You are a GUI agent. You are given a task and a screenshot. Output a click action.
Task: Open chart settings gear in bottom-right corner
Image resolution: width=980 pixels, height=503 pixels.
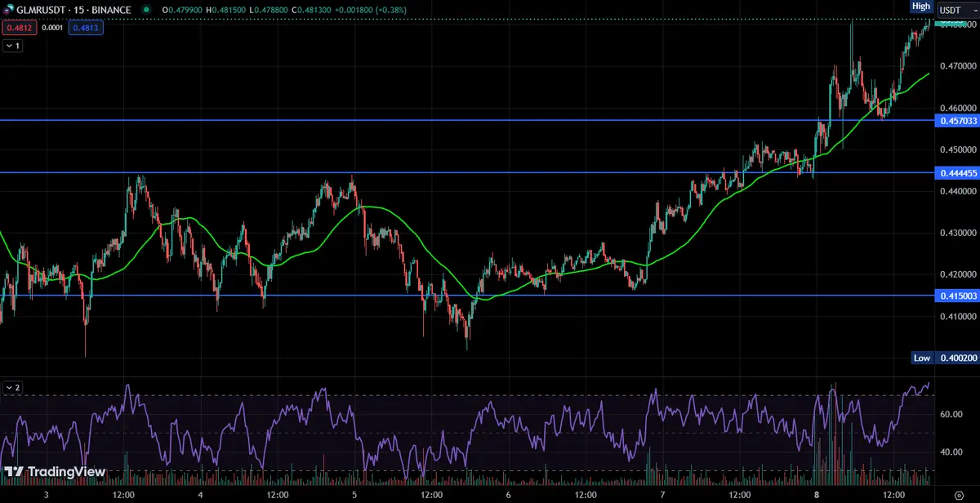pos(959,495)
